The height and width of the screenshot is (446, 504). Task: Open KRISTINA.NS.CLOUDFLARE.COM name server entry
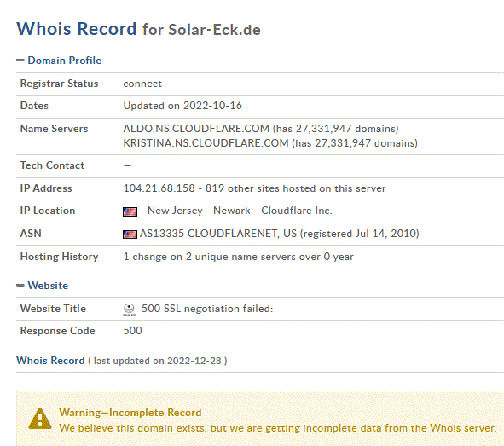coord(206,143)
